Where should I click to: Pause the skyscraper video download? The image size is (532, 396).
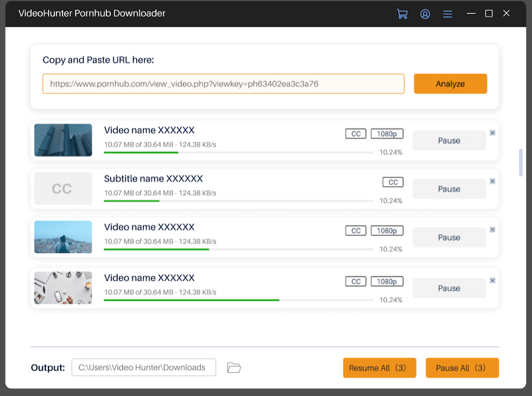click(x=450, y=140)
